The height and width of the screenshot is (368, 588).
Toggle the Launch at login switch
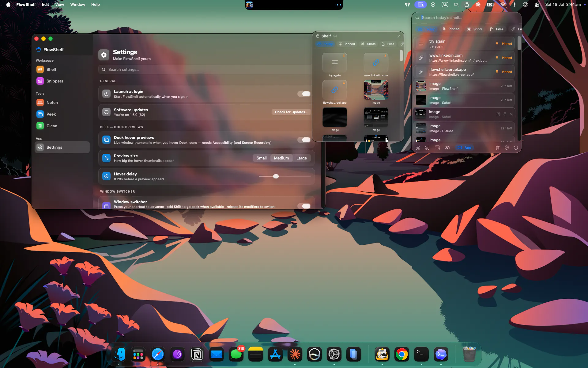[304, 94]
